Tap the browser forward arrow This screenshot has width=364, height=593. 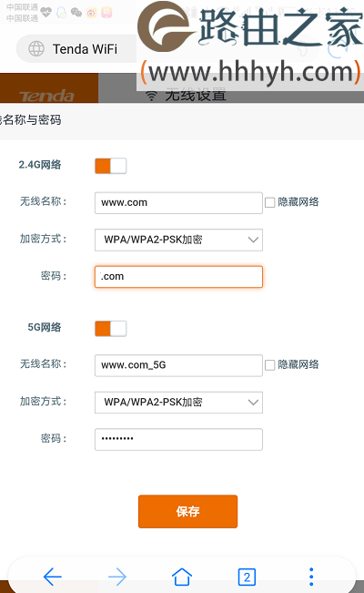click(117, 577)
